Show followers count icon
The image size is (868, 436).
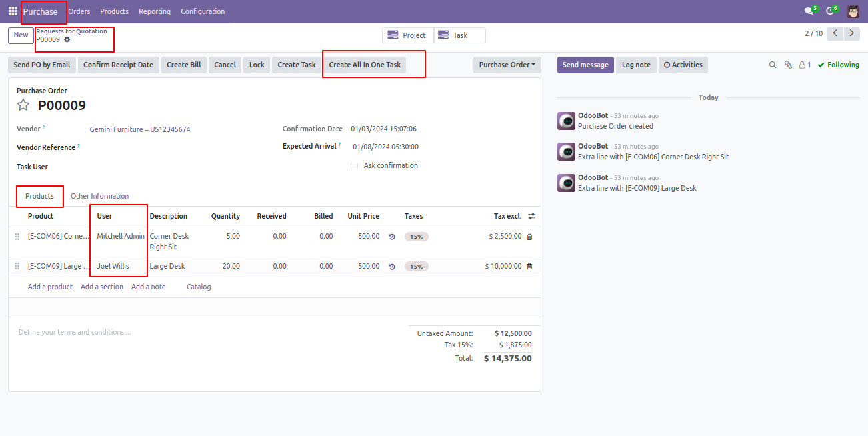tap(805, 65)
